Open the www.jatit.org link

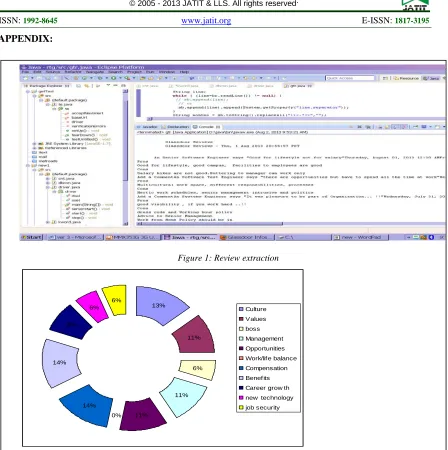click(206, 21)
